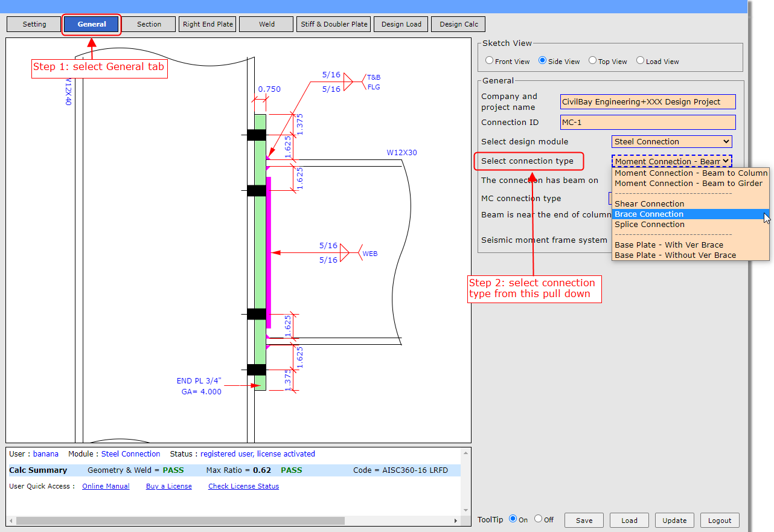Open the Setting tab
The image size is (774, 532).
34,24
